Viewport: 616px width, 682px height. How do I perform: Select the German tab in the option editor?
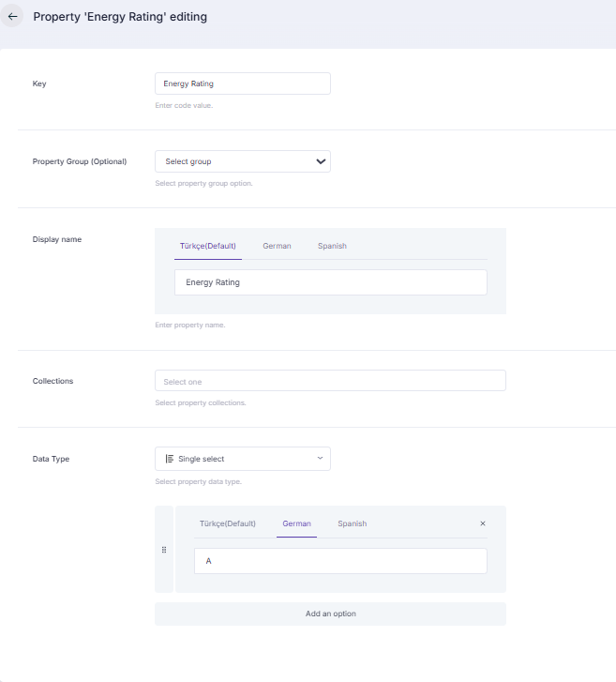click(x=296, y=523)
